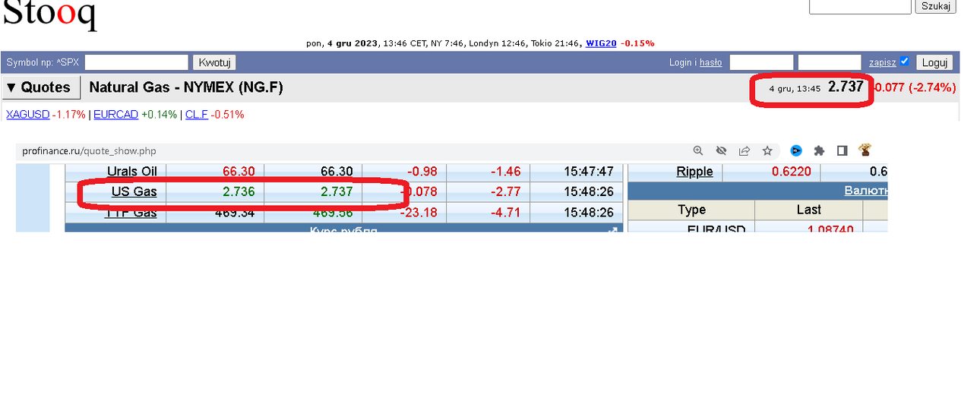Click the Urals Oil time 15:47:47
Image resolution: width=980 pixels, height=405 pixels.
pos(589,172)
